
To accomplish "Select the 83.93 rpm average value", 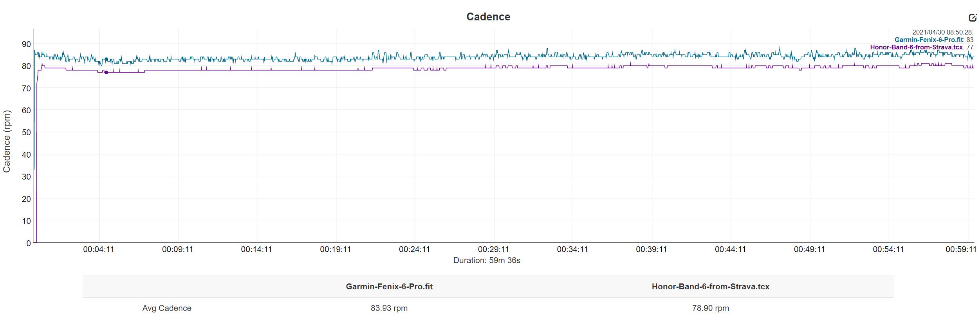I will (389, 308).
